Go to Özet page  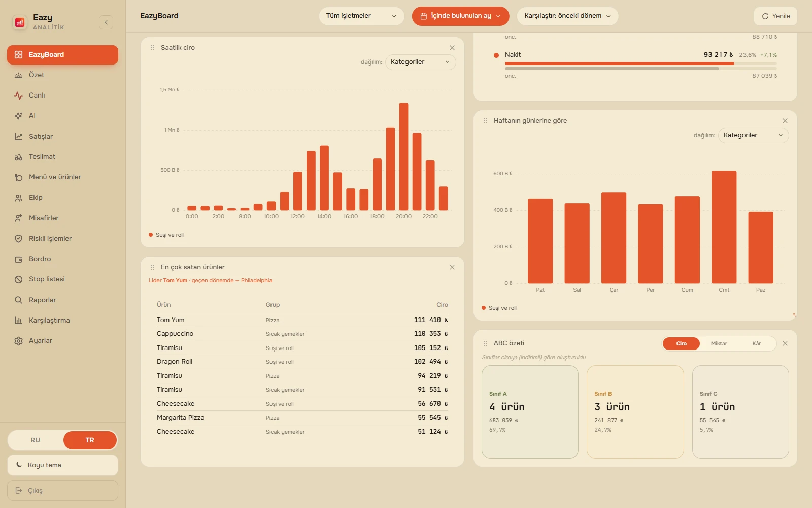coord(62,75)
